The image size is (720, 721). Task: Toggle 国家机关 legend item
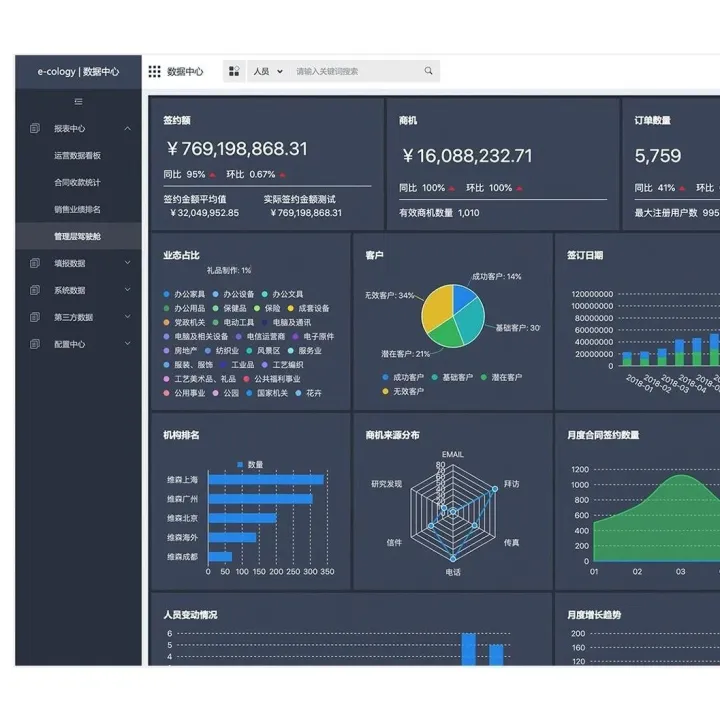pos(267,393)
